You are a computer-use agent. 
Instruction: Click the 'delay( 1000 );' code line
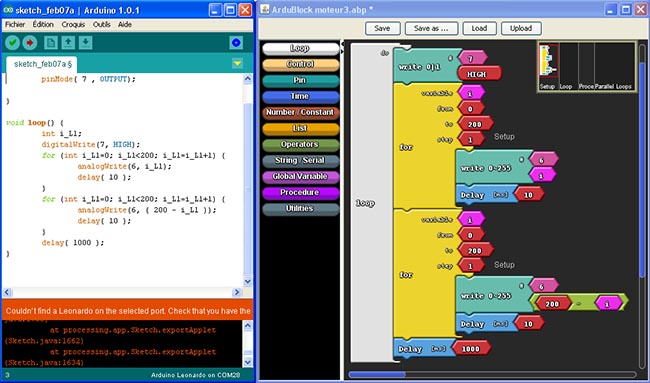tap(73, 242)
